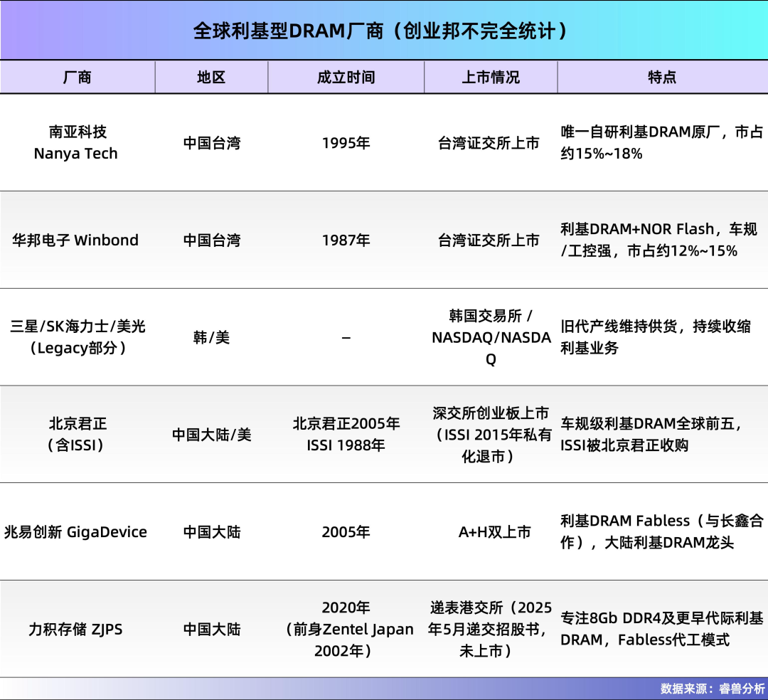Viewport: 768px width, 700px height.
Task: Click 中国大陆 in the ZJPS row
Action: tap(212, 629)
